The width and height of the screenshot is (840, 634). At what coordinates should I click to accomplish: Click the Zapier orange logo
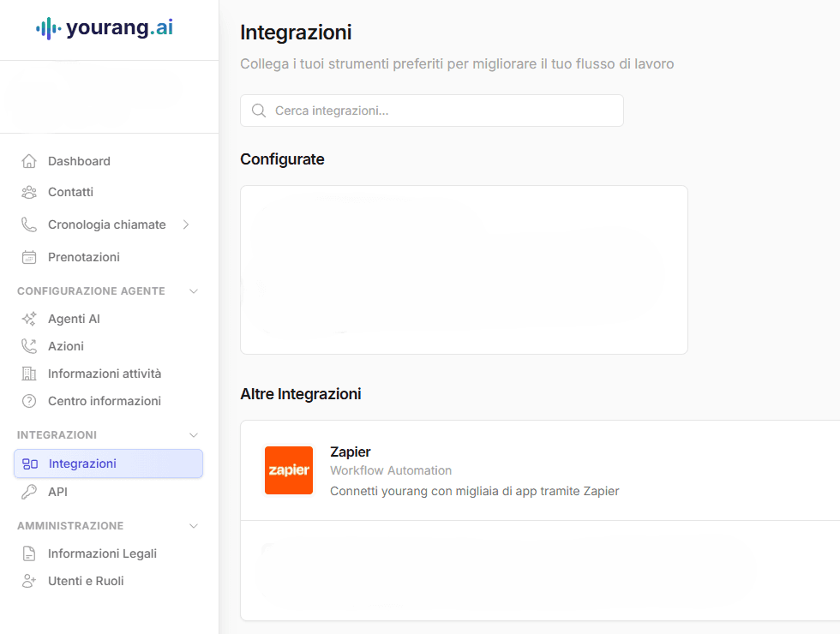289,470
